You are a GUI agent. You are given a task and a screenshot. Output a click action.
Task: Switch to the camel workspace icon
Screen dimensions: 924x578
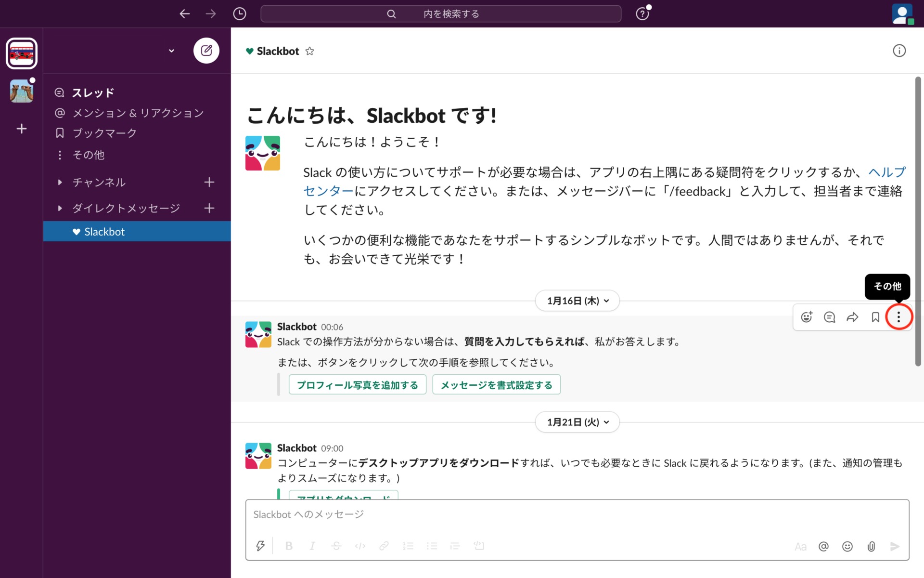22,91
